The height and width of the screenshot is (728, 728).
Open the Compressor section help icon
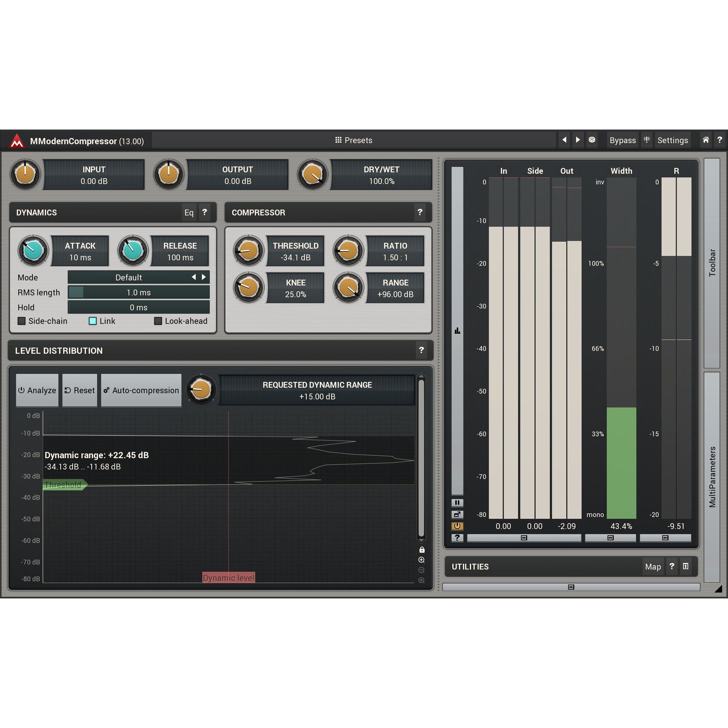tap(420, 212)
